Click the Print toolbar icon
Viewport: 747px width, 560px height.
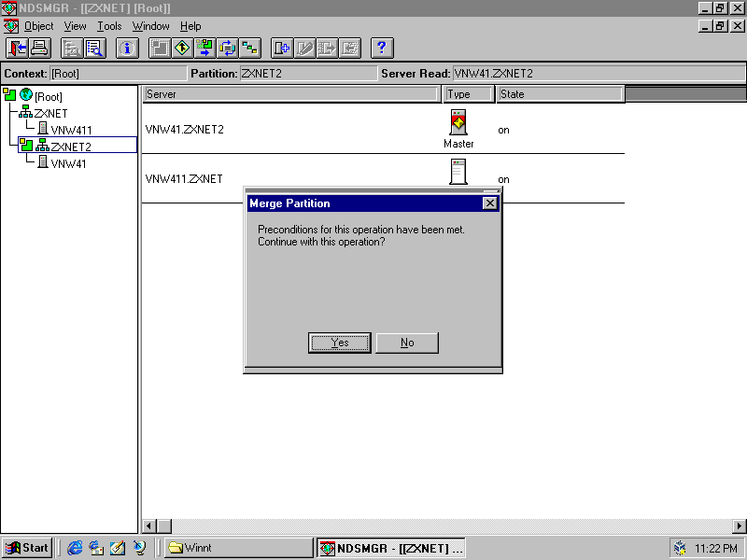40,49
